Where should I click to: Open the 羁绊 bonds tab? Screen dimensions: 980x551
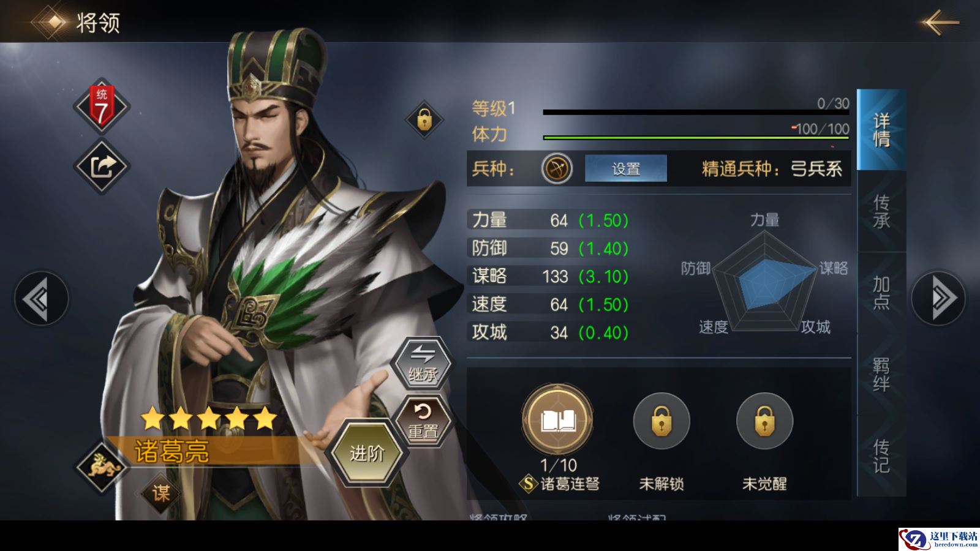coord(881,375)
